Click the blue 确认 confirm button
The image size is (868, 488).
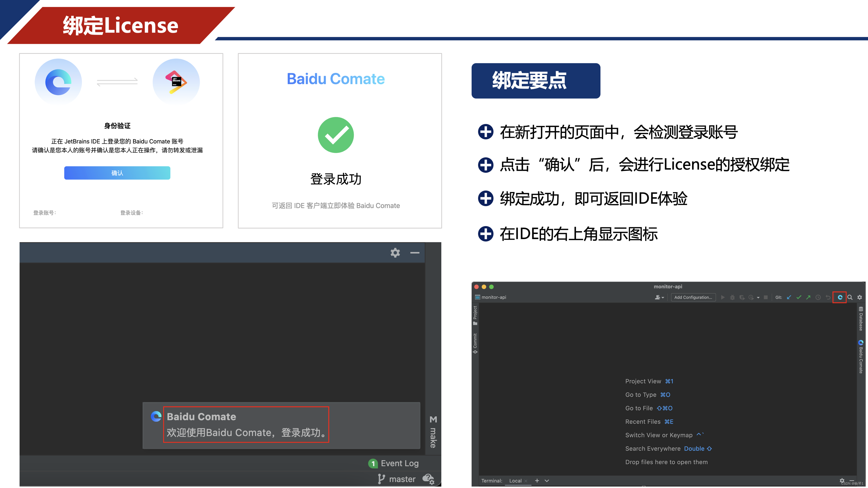pyautogui.click(x=117, y=173)
